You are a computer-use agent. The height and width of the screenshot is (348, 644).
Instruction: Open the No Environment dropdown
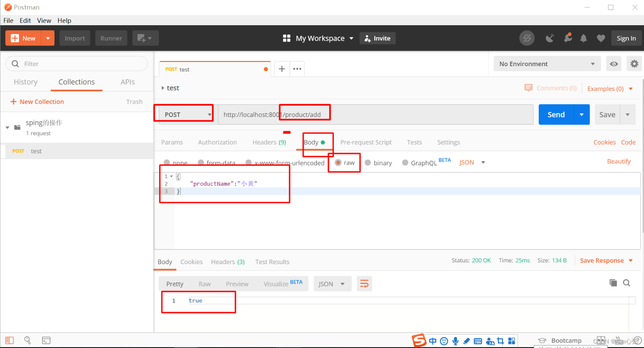547,64
